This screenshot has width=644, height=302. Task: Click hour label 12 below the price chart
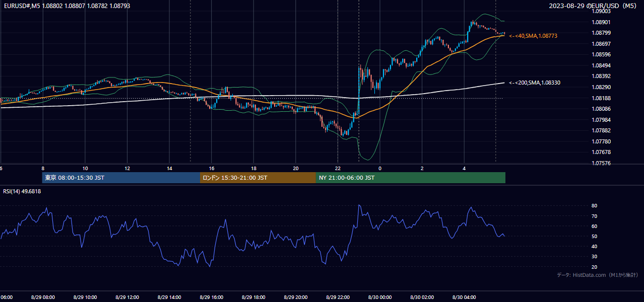coord(127,169)
